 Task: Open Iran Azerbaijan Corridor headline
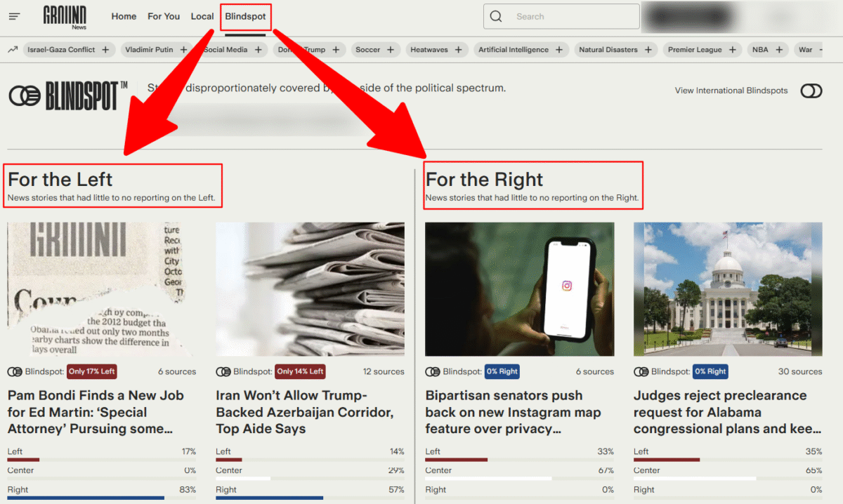coord(305,412)
